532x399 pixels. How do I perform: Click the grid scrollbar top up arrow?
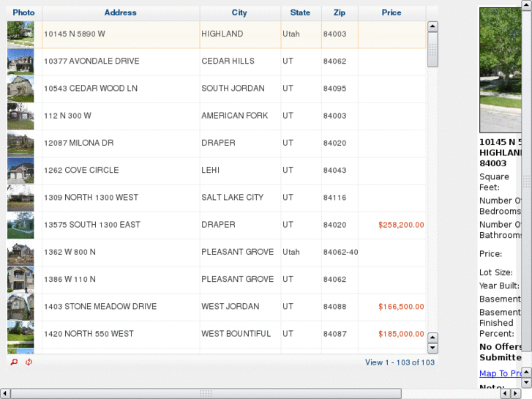click(432, 26)
